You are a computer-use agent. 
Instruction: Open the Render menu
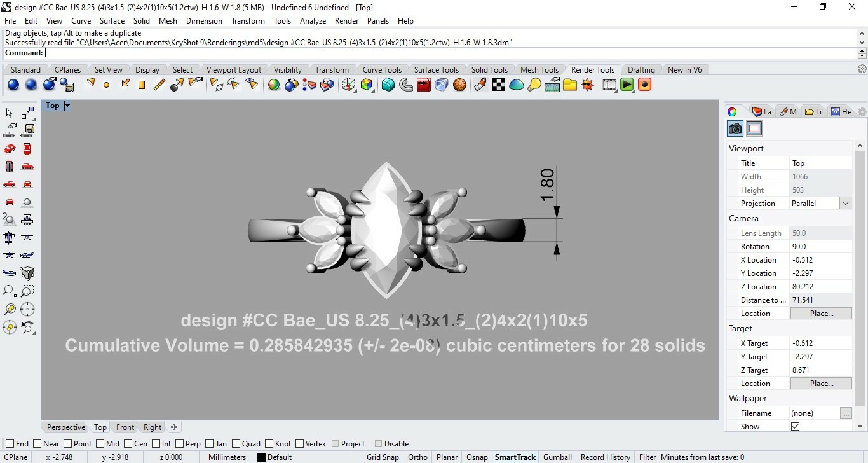(x=346, y=20)
